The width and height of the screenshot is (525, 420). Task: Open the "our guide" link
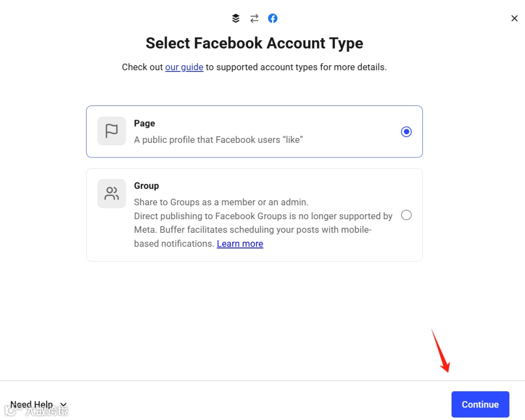[x=184, y=67]
